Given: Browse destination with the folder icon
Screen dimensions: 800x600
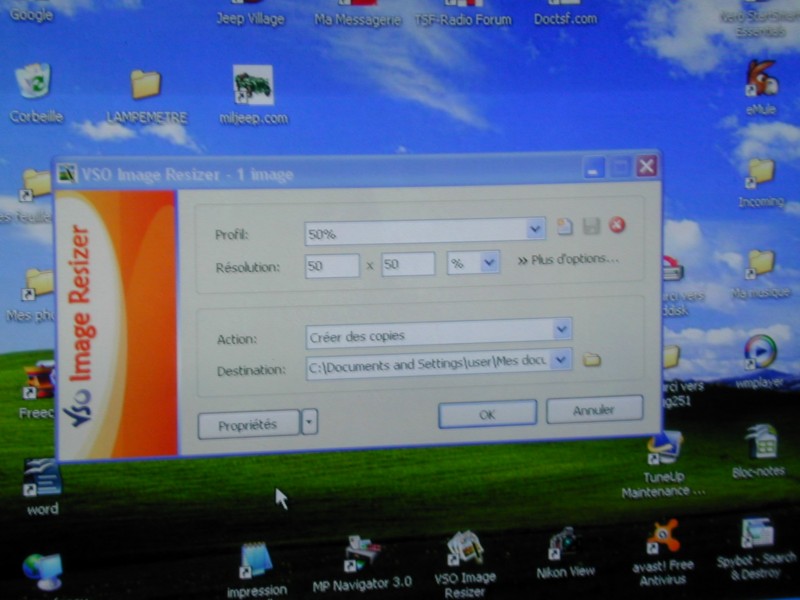Looking at the screenshot, I should tap(591, 360).
